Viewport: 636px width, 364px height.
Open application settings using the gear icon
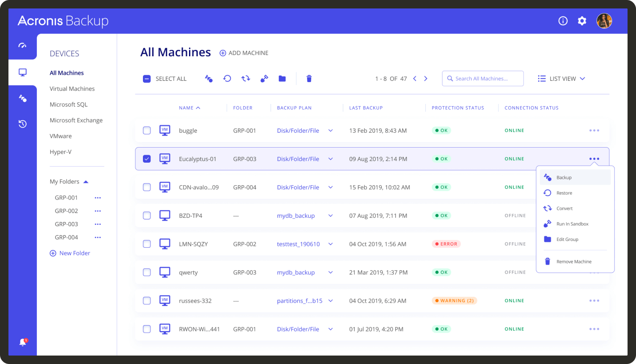(x=582, y=20)
